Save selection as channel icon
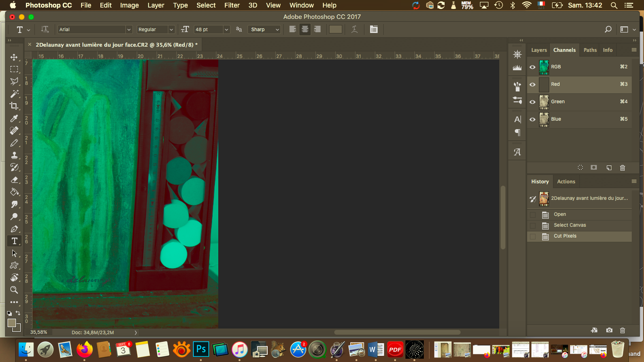 click(594, 168)
